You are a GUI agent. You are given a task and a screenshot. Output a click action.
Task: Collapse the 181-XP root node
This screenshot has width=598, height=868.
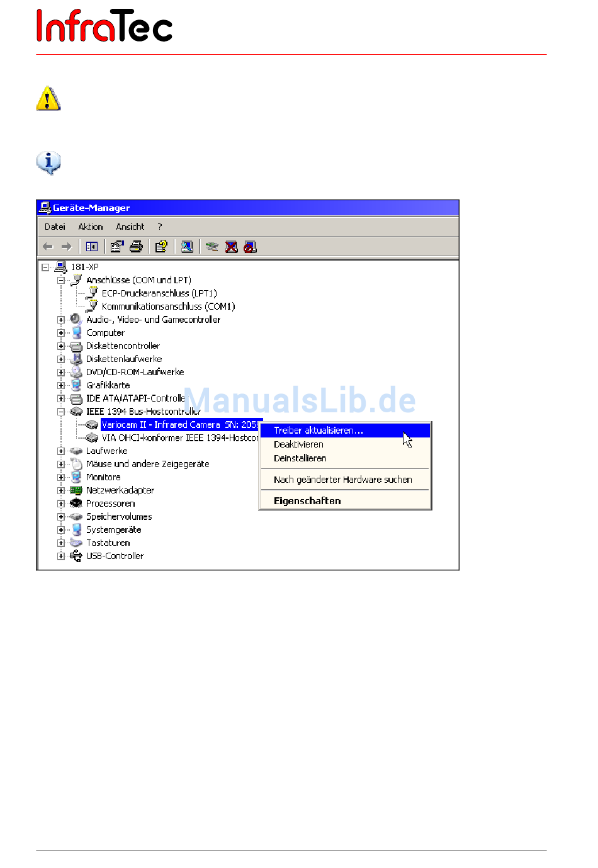point(45,267)
